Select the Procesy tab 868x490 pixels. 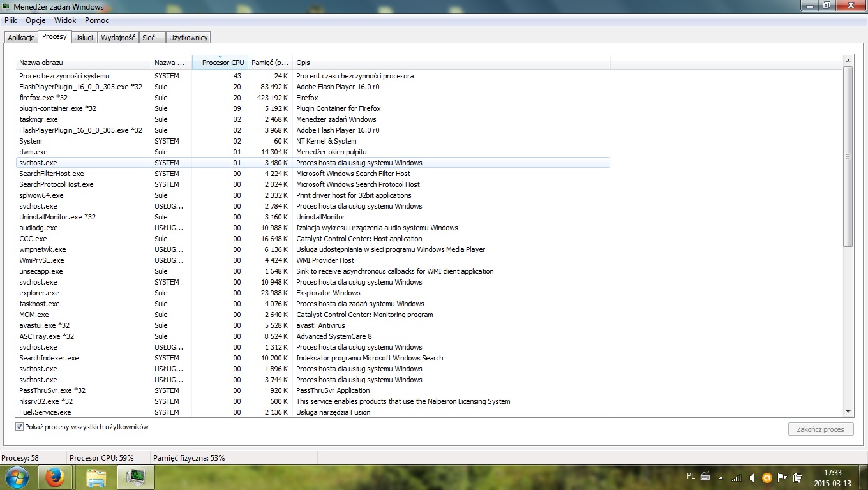[54, 37]
